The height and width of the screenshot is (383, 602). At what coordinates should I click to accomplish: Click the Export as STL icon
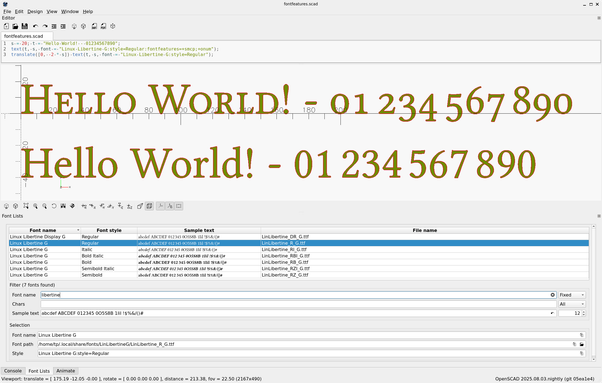coord(94,26)
